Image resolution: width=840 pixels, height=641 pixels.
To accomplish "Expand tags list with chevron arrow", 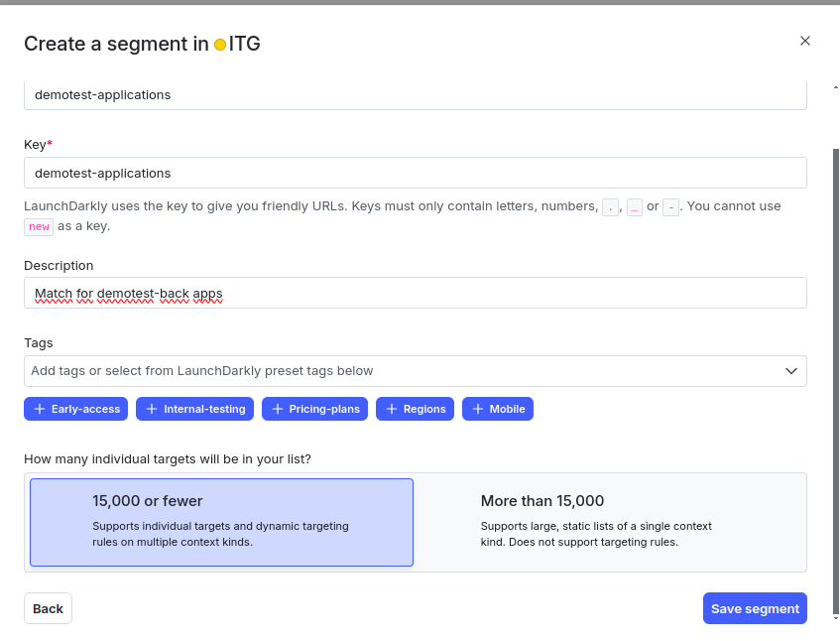I will pos(791,371).
